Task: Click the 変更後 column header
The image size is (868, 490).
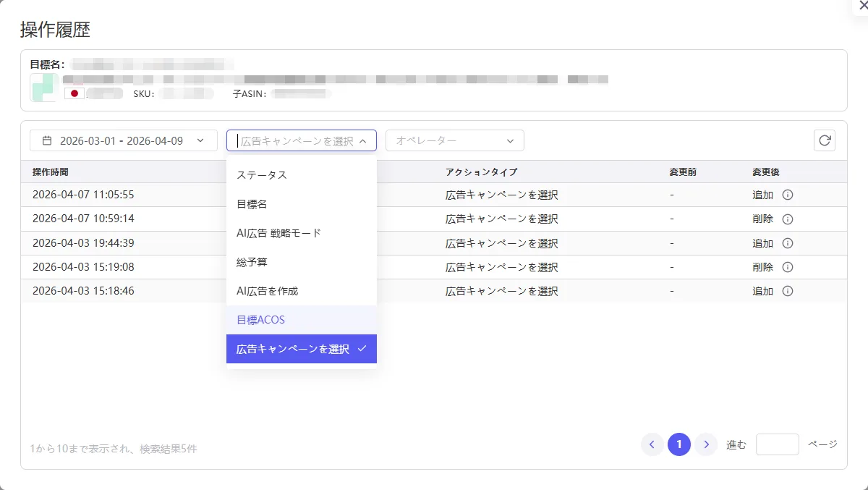Action: pyautogui.click(x=765, y=172)
